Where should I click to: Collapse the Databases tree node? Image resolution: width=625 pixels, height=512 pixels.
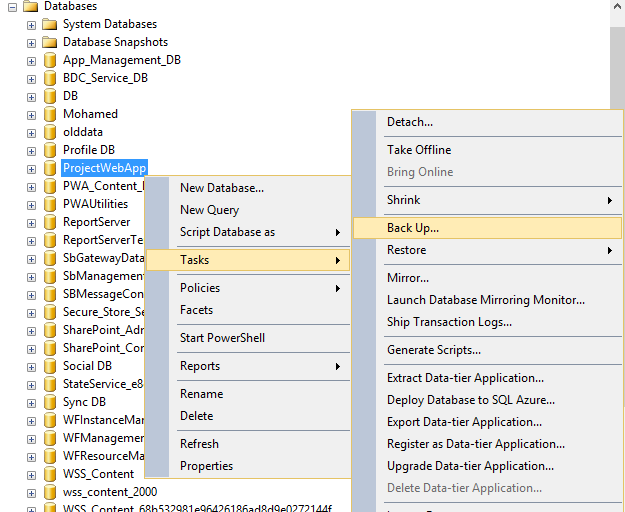[x=13, y=6]
